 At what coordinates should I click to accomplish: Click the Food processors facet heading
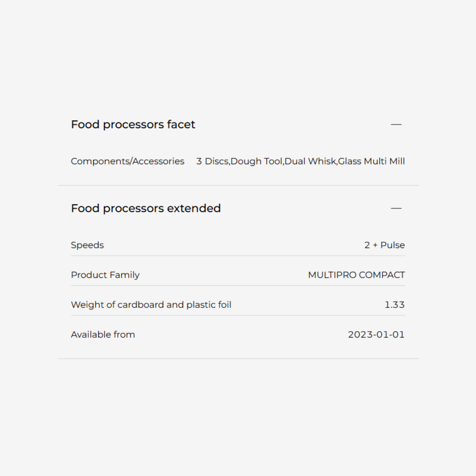point(133,124)
